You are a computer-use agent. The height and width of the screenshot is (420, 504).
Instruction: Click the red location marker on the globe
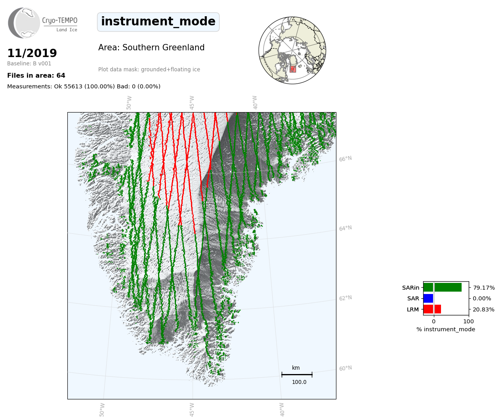pos(292,69)
